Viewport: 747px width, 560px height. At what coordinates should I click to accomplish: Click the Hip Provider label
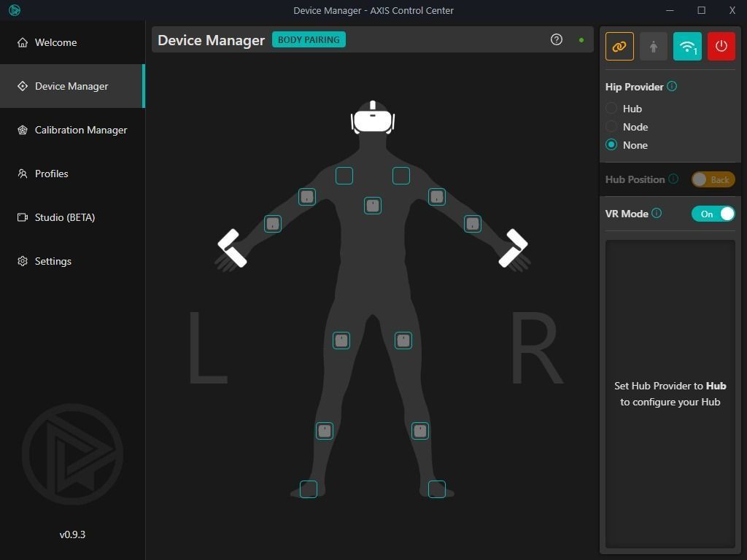[634, 87]
